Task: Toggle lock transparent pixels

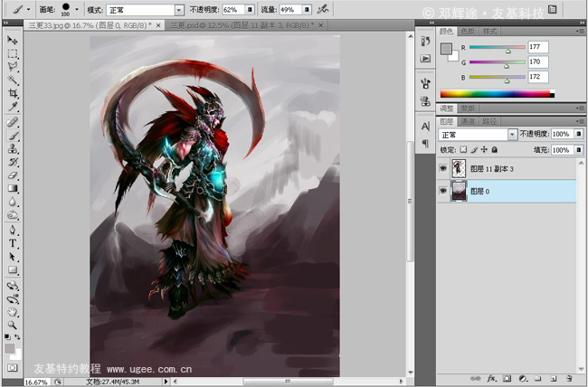Action: (463, 149)
